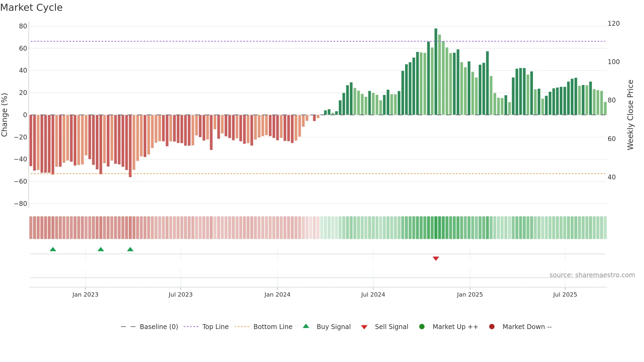Select the buy signal triangle just after Jan 2023
The image size is (644, 362).
(101, 249)
